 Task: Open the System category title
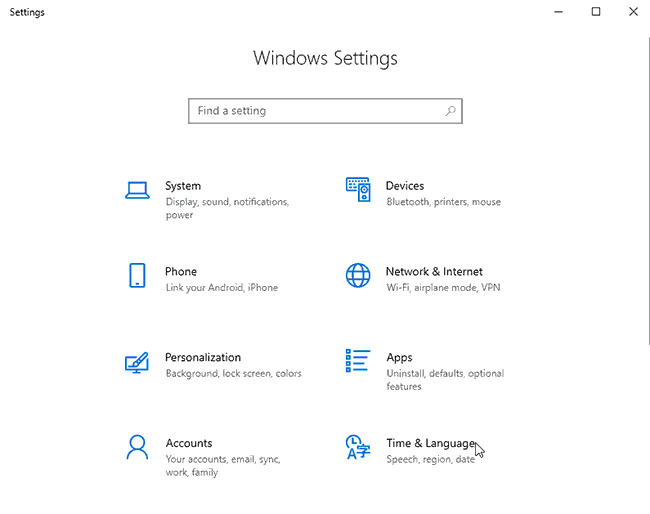pyautogui.click(x=183, y=186)
